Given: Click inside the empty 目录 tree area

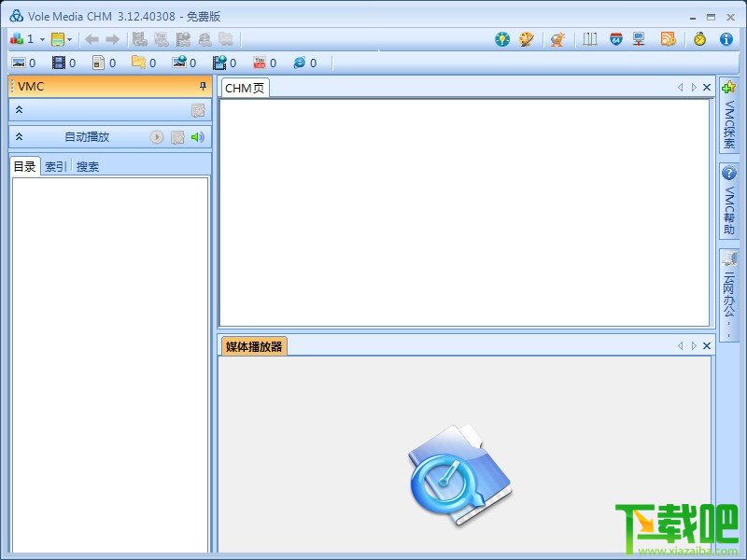Looking at the screenshot, I should coord(110,365).
